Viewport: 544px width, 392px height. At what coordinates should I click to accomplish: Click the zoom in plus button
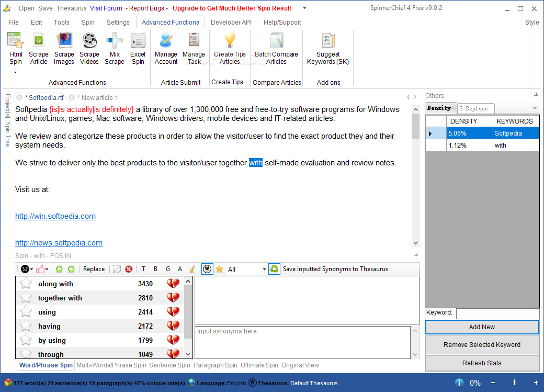pos(536,382)
